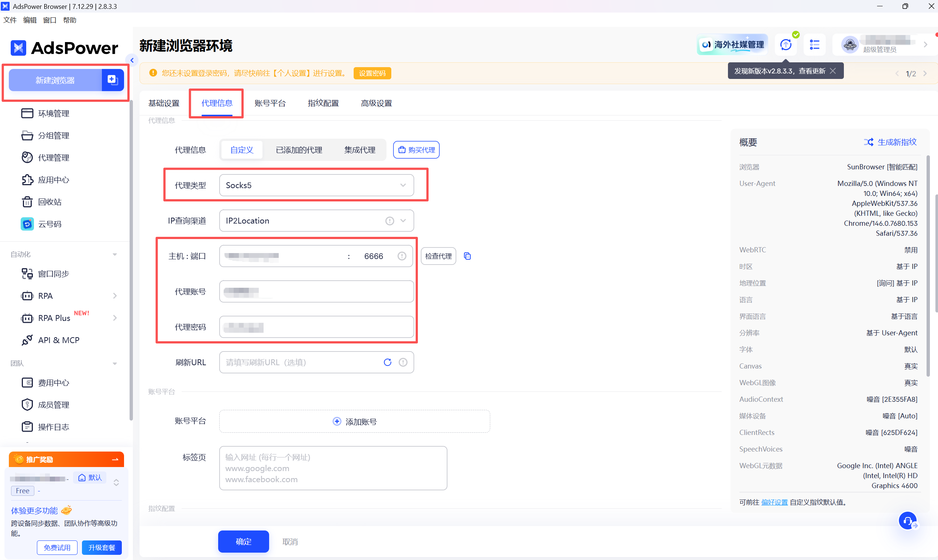The image size is (938, 560).
Task: Open the 代理管理 sidebar item
Action: tap(53, 158)
